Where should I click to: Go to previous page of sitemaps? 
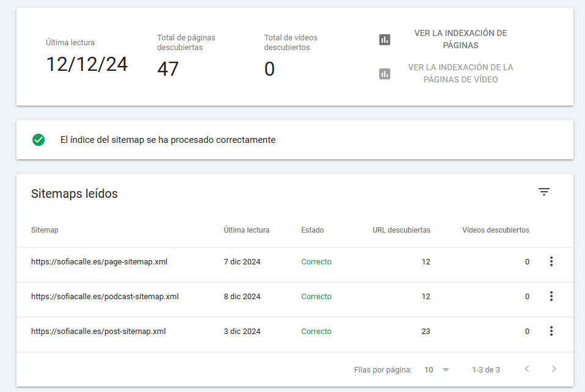[x=527, y=369]
